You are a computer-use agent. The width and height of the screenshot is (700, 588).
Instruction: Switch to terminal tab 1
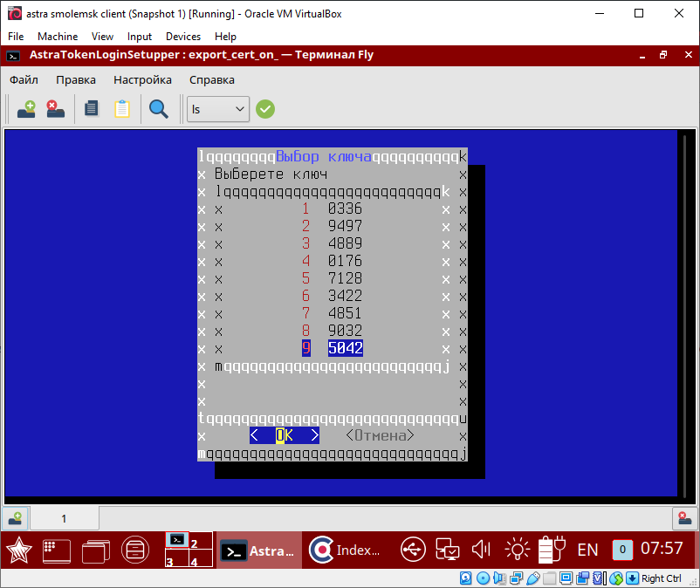pyautogui.click(x=64, y=518)
